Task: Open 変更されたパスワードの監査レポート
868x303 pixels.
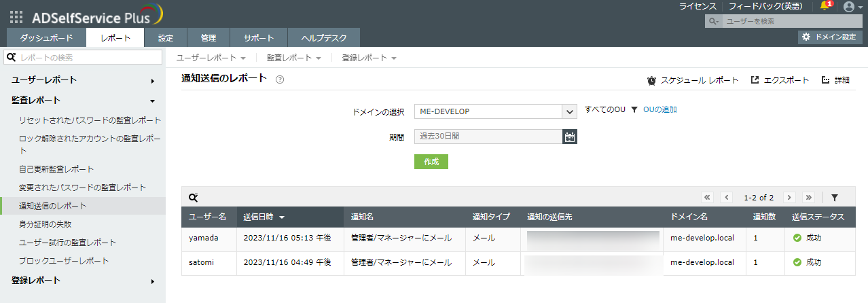Action: click(x=83, y=188)
